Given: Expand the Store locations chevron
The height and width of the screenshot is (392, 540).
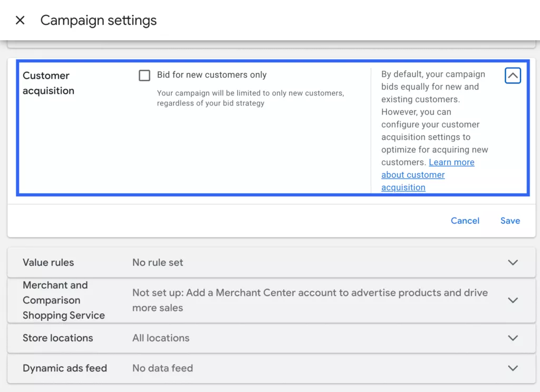Looking at the screenshot, I should [513, 338].
